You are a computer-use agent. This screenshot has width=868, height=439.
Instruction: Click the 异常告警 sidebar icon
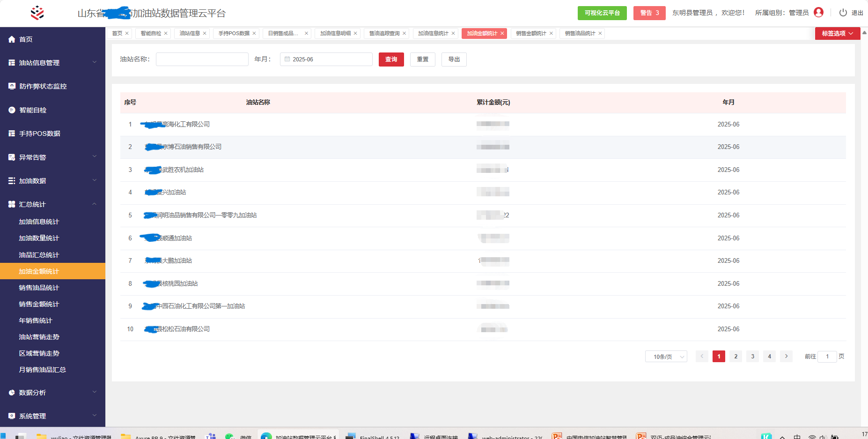(x=12, y=157)
